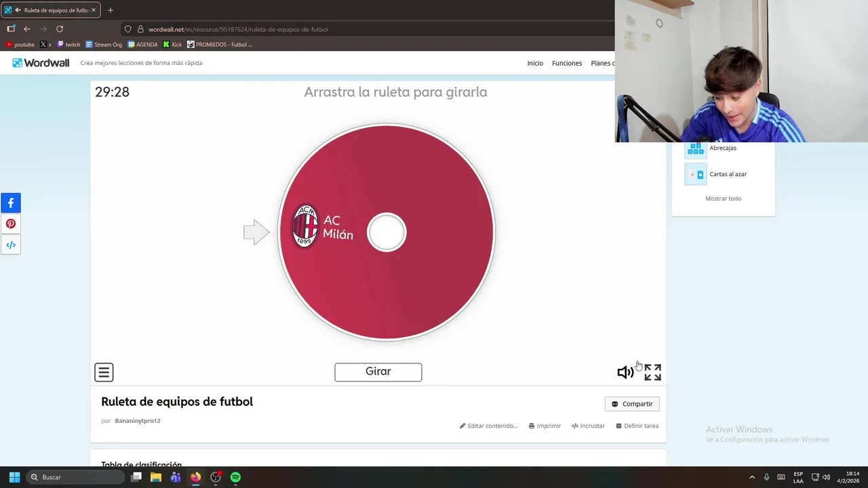
Task: Open Funciones in site navigation
Action: (x=567, y=63)
